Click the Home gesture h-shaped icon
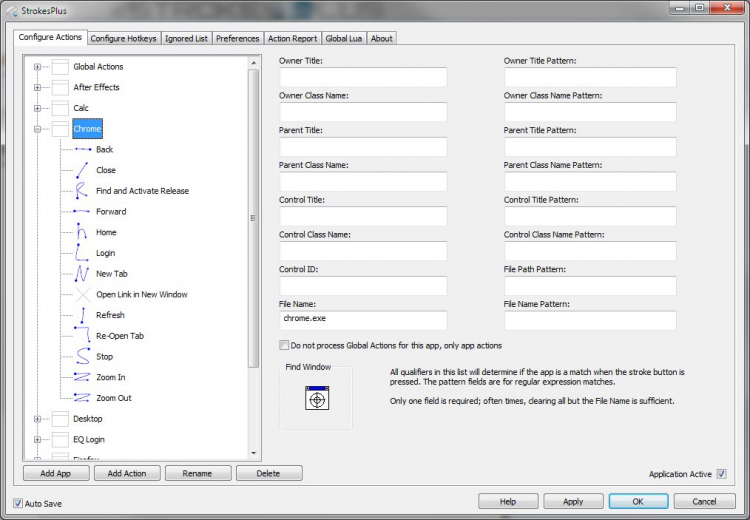750x520 pixels. (82, 232)
